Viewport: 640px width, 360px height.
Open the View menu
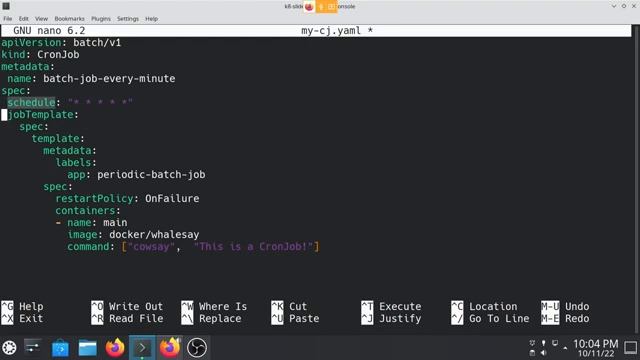[x=41, y=19]
